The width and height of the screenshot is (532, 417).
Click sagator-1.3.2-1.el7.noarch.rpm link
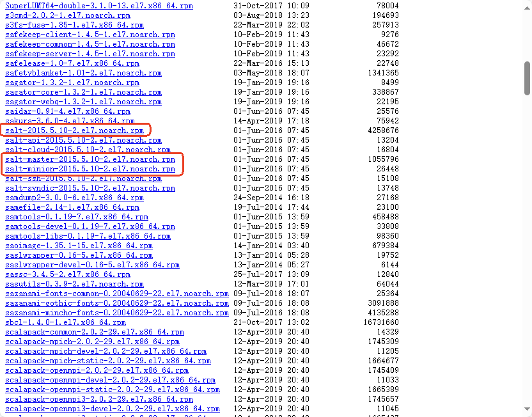pyautogui.click(x=72, y=83)
